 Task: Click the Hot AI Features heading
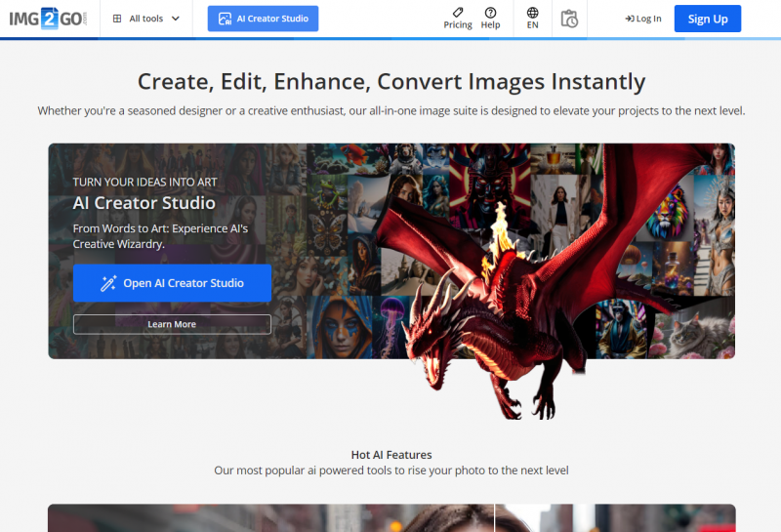click(390, 455)
